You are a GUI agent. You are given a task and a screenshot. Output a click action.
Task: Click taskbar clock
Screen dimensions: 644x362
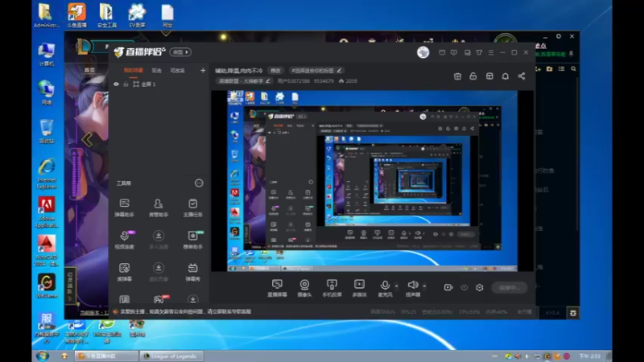pyautogui.click(x=590, y=356)
